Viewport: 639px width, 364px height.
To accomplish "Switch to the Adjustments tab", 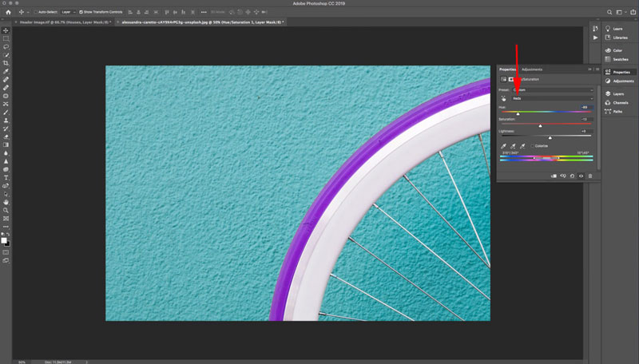I will tap(532, 69).
